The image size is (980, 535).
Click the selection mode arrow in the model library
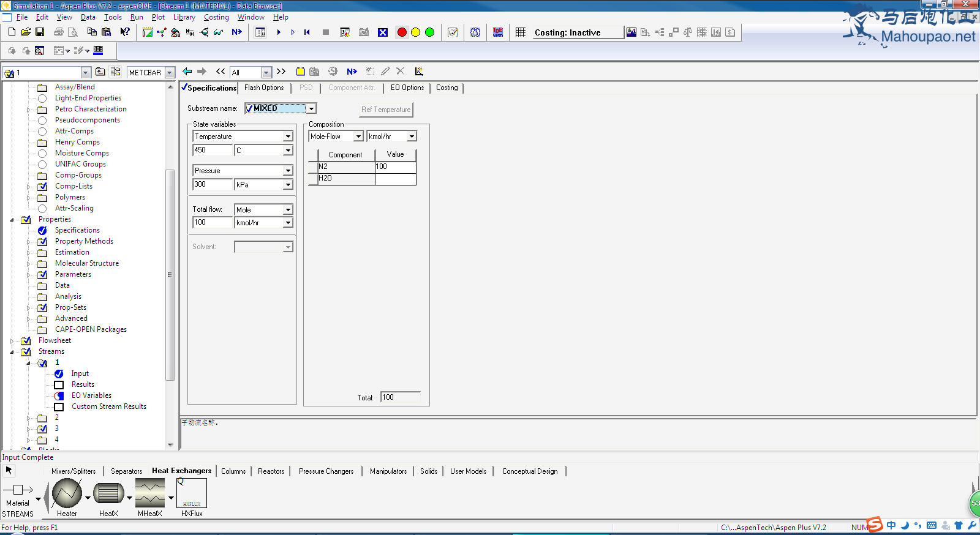[9, 470]
